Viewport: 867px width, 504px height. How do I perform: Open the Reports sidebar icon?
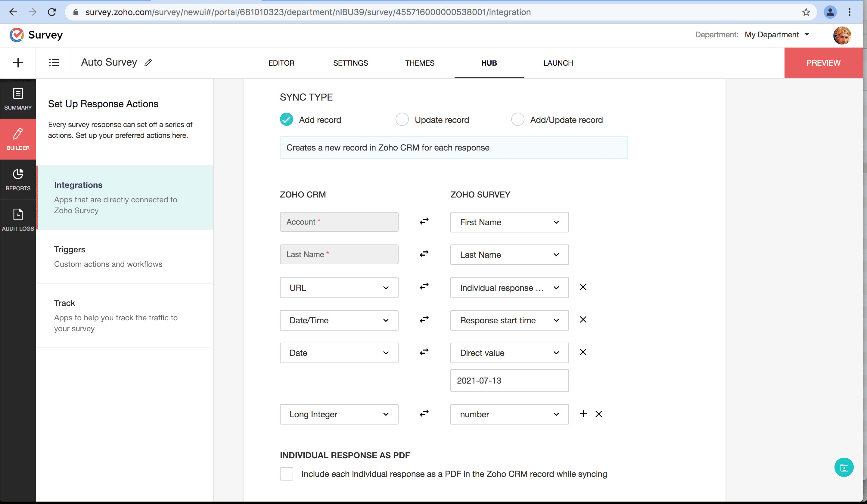18,179
